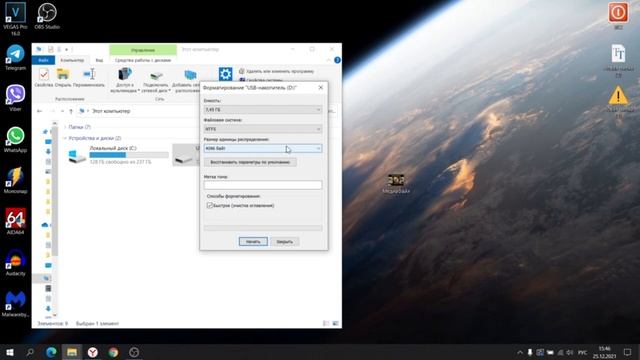Switch to the Computer ribbon tab
Screen dimensions: 640x360
pos(72,60)
